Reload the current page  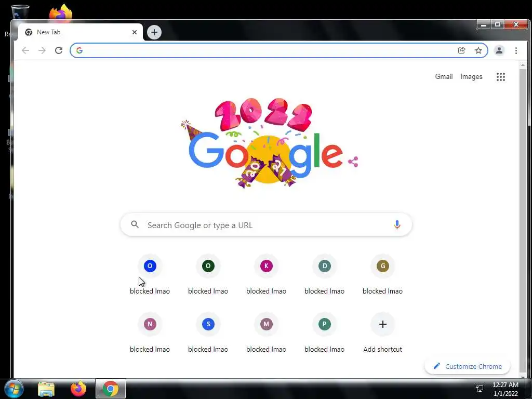coord(59,50)
